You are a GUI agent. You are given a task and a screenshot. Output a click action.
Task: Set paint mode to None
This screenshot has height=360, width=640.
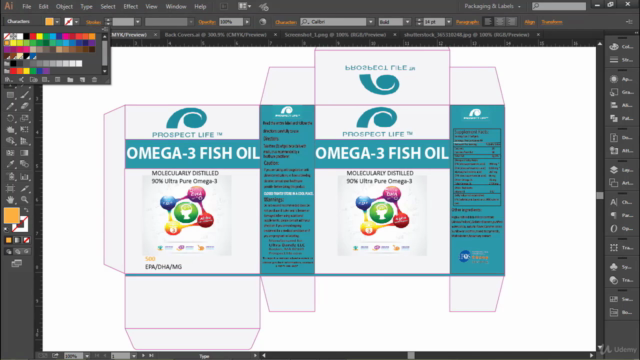[x=26, y=240]
